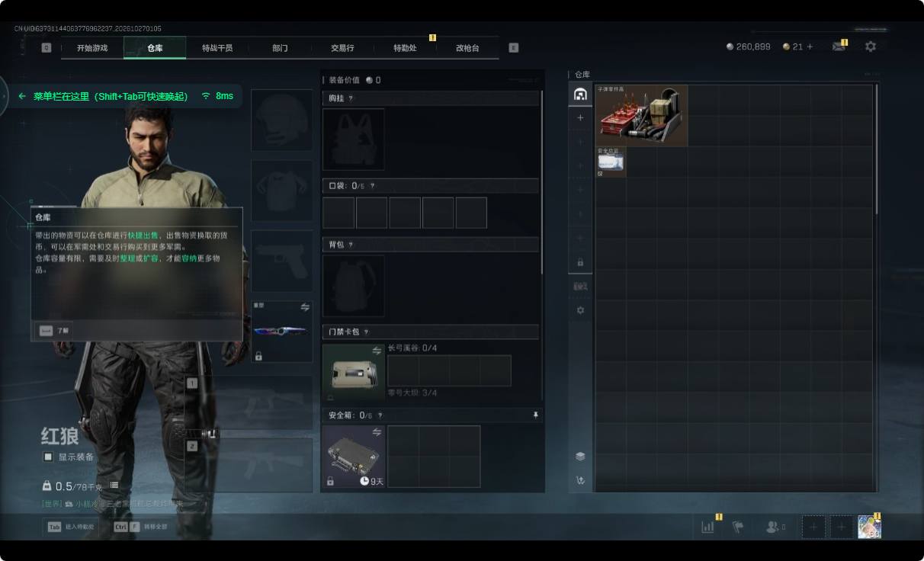
Task: Click the access card case thumbnail
Action: point(353,373)
